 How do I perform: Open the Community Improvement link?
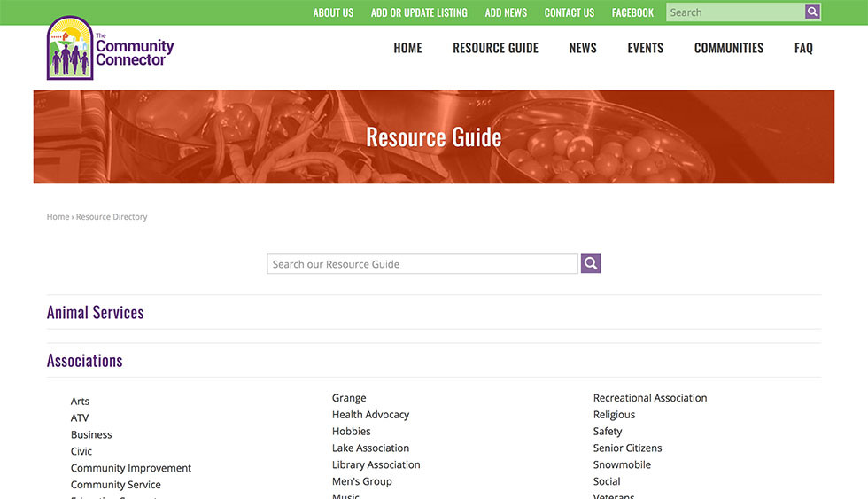click(x=131, y=468)
